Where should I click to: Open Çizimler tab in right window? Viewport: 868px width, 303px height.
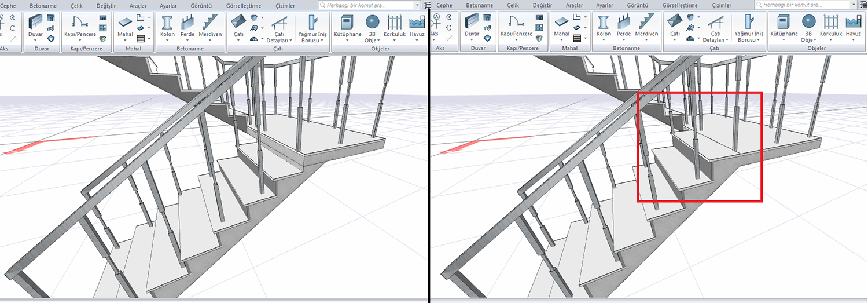[722, 5]
